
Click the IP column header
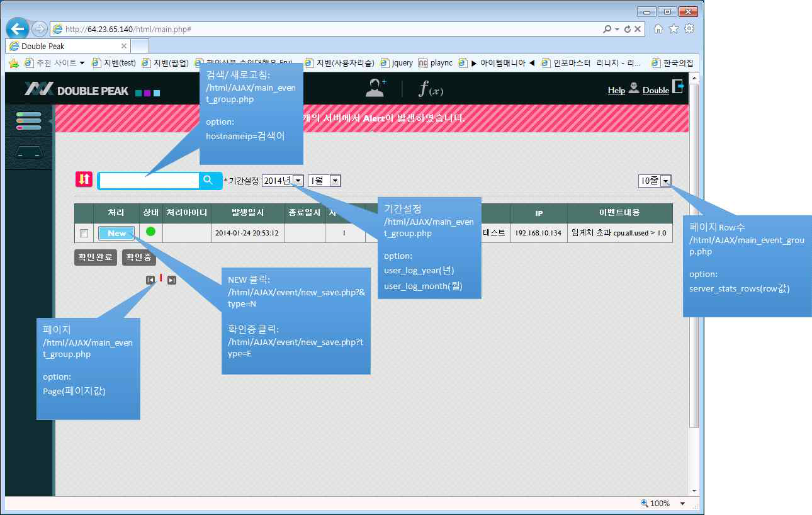(539, 213)
